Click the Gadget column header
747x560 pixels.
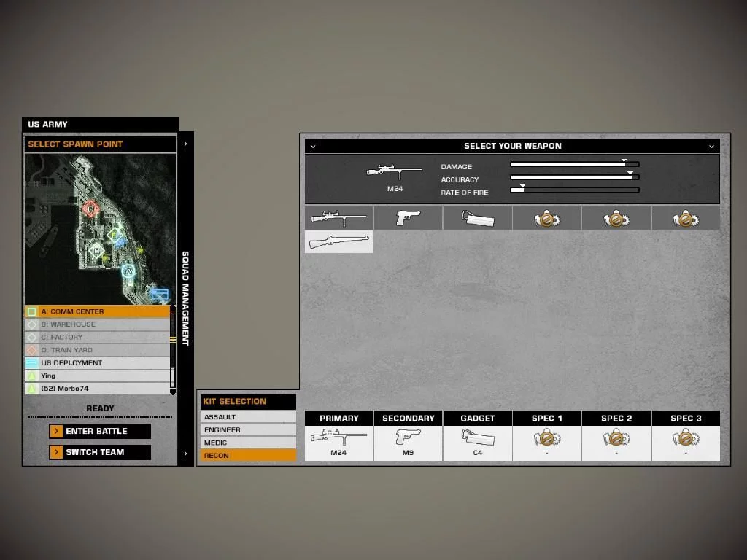point(478,418)
